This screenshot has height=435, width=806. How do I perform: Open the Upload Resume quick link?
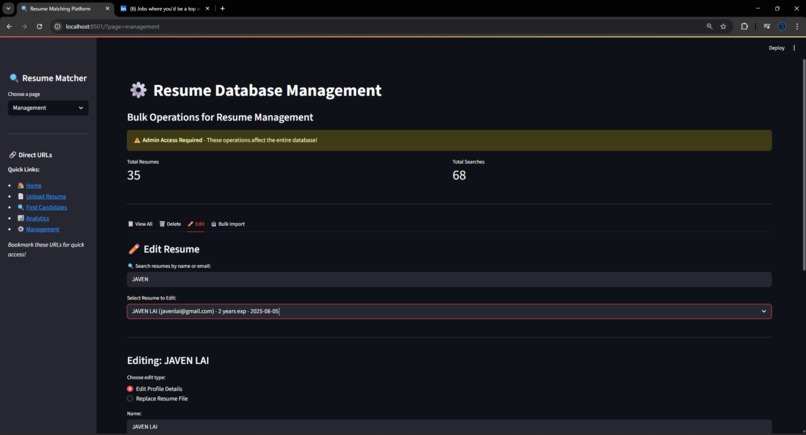pyautogui.click(x=46, y=196)
